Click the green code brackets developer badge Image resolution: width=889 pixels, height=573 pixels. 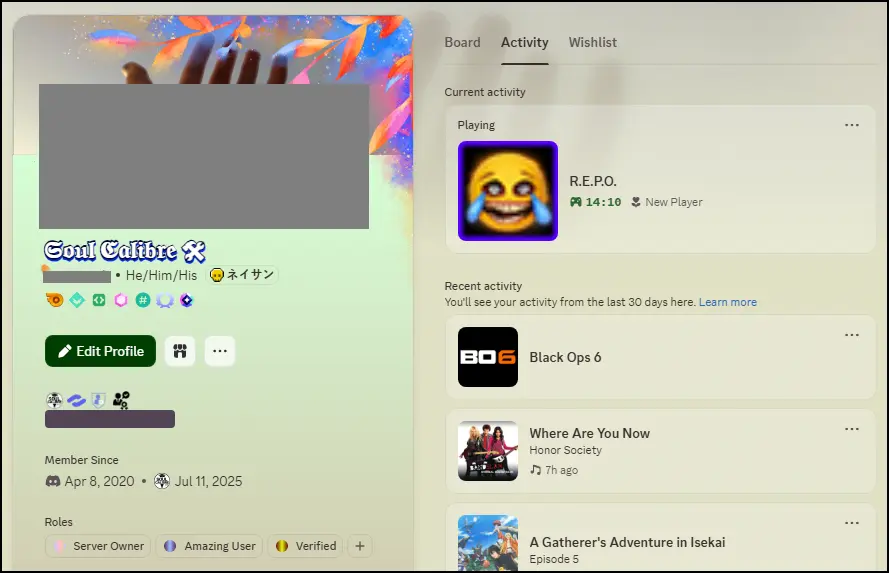point(99,300)
